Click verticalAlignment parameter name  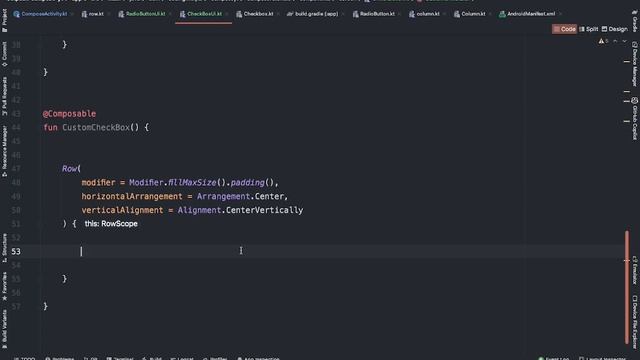(122, 210)
